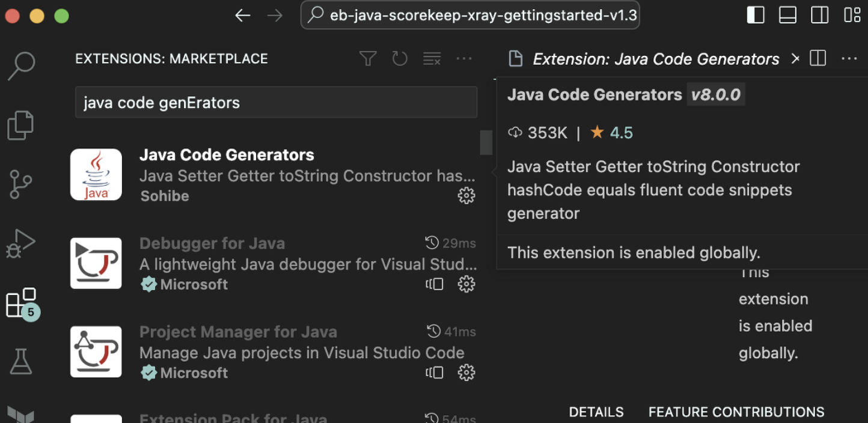Click the v8.0.0 version label
Image resolution: width=868 pixels, height=423 pixels.
click(x=716, y=95)
